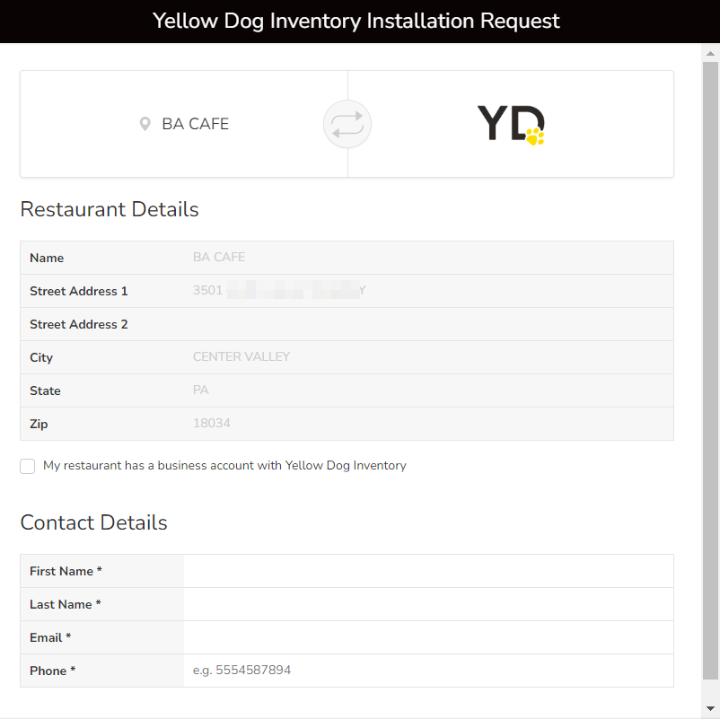Click the scrollbar down arrow
720x728 pixels.
(x=710, y=708)
